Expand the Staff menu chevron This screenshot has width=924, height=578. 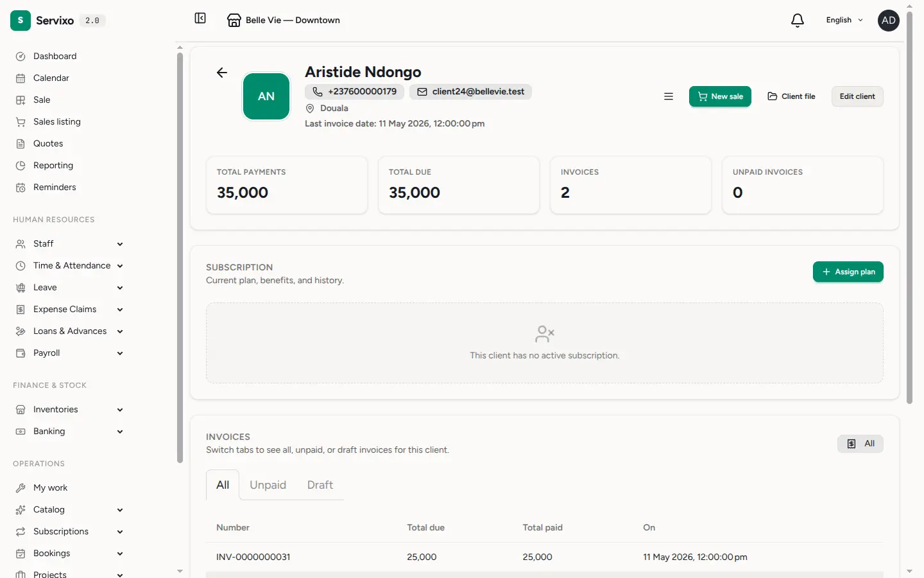click(x=120, y=244)
